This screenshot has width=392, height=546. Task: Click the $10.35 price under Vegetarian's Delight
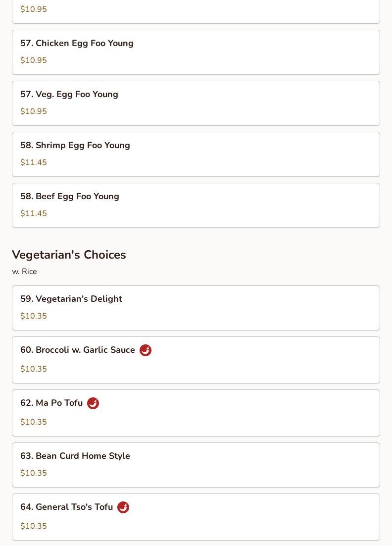(34, 316)
